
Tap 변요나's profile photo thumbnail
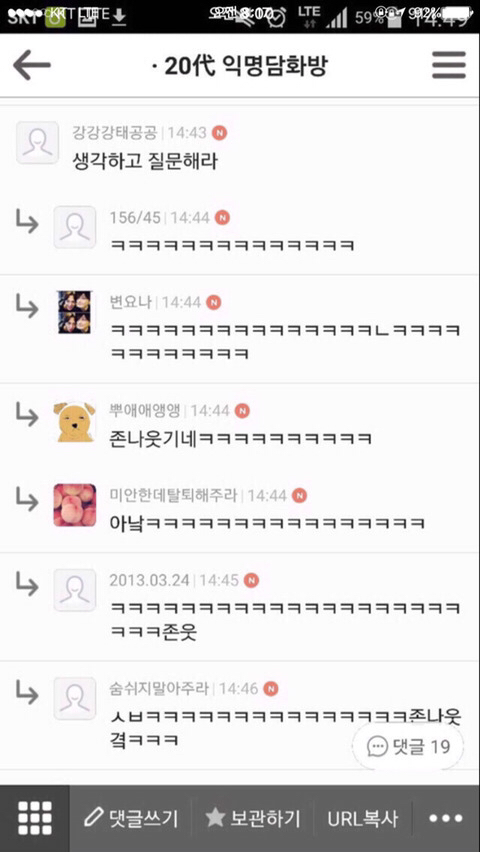[74, 312]
